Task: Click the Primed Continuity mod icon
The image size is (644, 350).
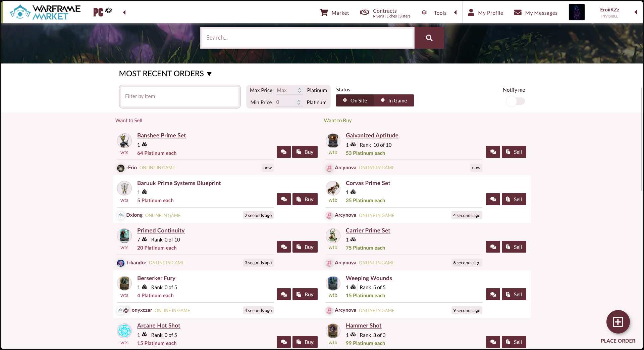Action: [x=124, y=236]
